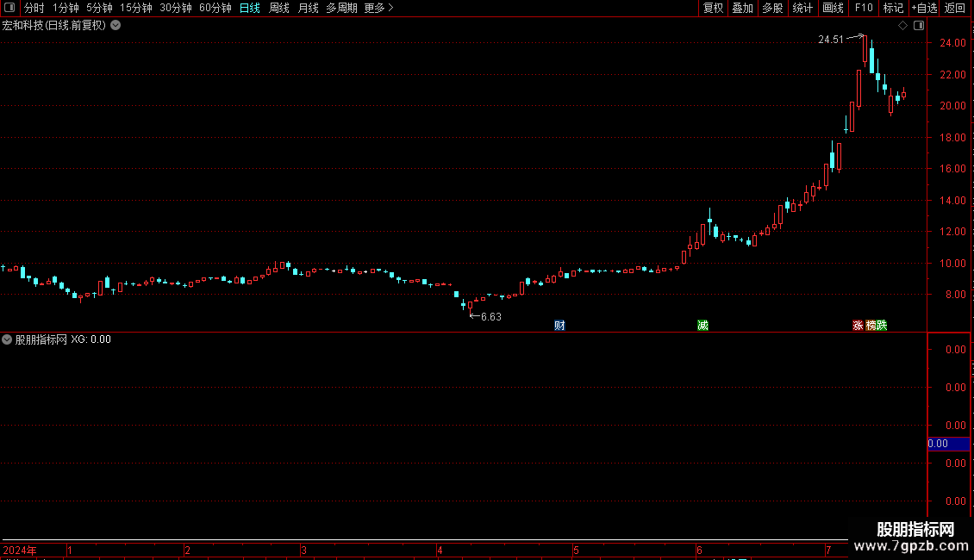Viewport: 974px width, 560px height.
Task: Click the diamond icon on chart header
Action: click(903, 26)
